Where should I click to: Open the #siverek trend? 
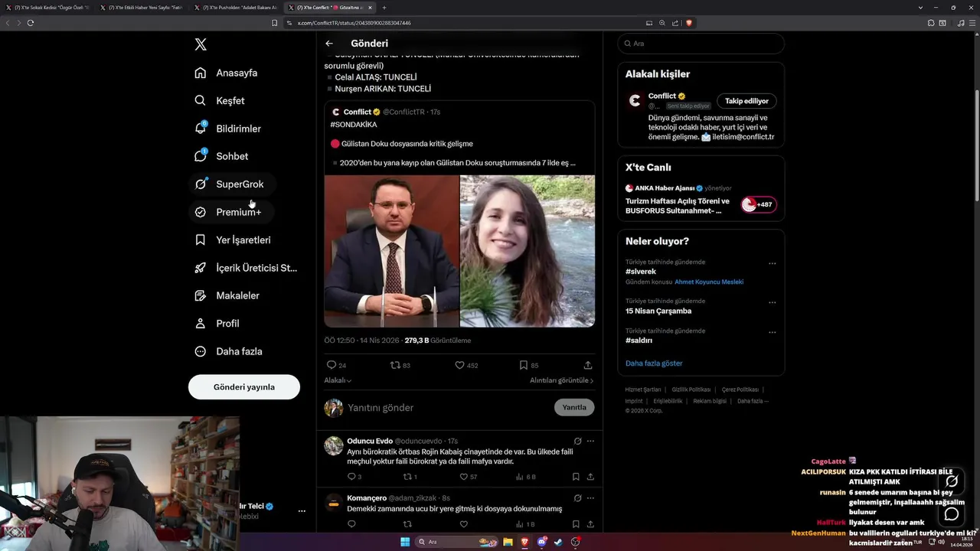tap(641, 272)
